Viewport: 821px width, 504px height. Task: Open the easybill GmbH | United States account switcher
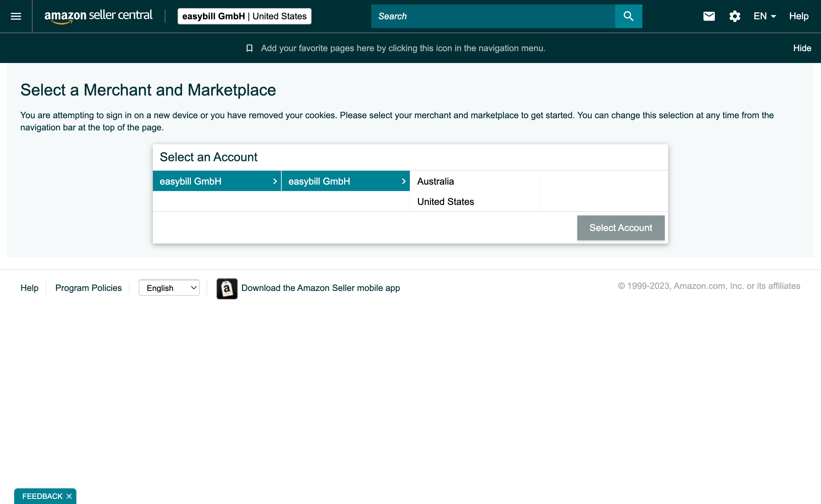point(244,16)
